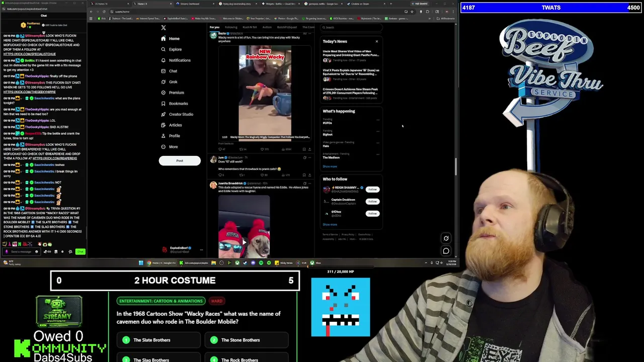This screenshot has height=362, width=644.
Task: Open the Windows Start button
Action: point(141,263)
